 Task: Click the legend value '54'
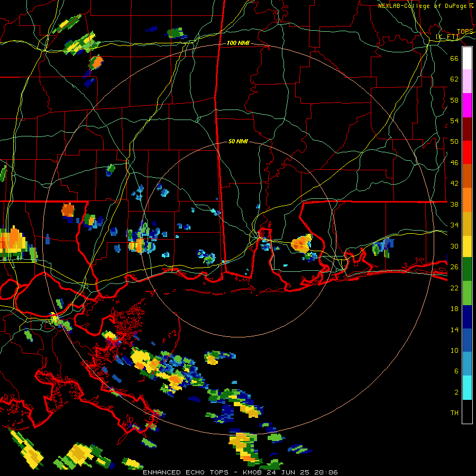[454, 121]
